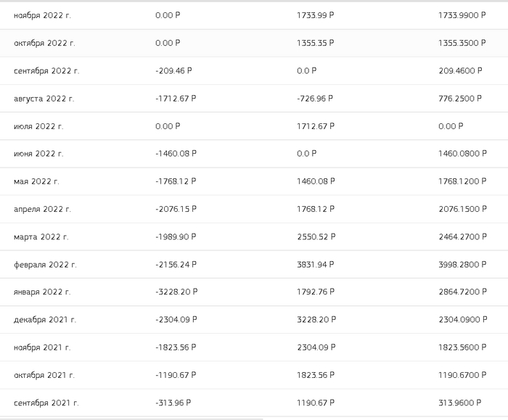This screenshot has width=508, height=420.
Task: Click the -1460.08 ₽ amount in June row
Action: [x=176, y=154]
